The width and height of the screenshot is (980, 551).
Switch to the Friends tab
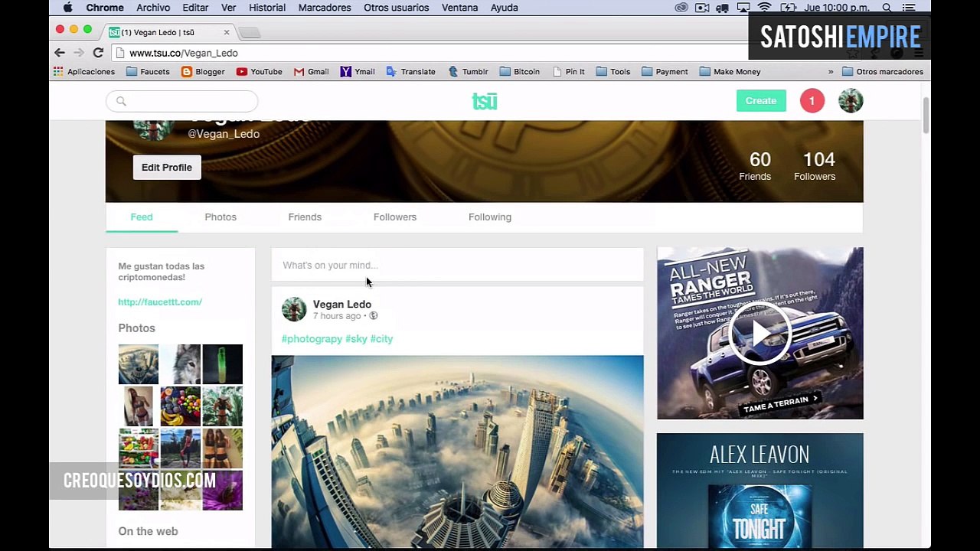coord(305,217)
